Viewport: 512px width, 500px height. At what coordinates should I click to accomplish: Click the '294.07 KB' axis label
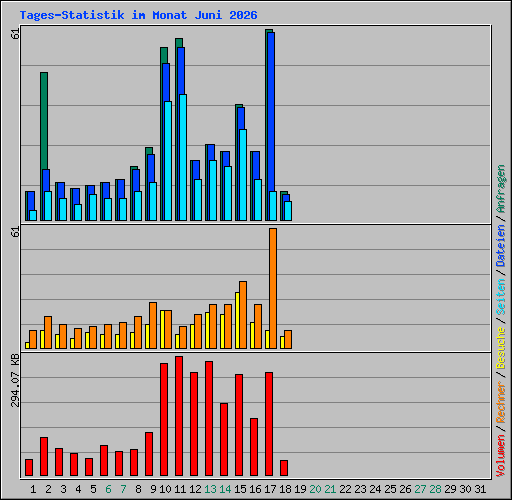(x=15, y=380)
